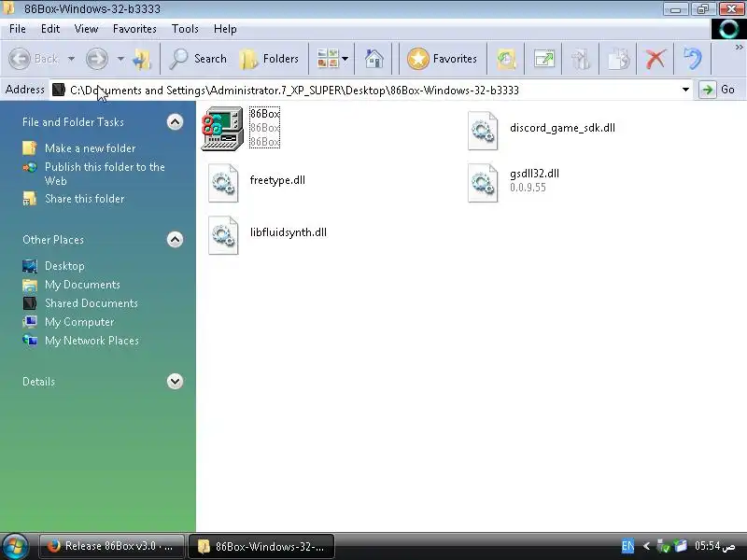Click the red X Delete icon
Viewport: 747px width, 560px height.
click(x=655, y=59)
